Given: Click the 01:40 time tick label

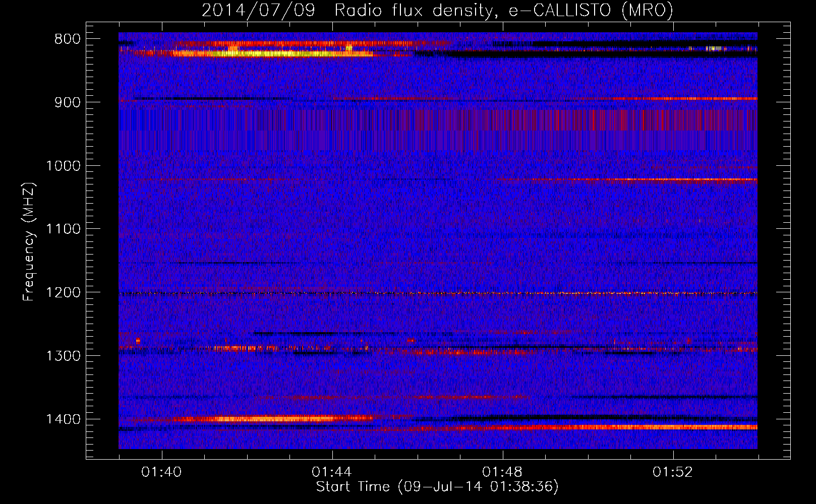Looking at the screenshot, I should click(161, 472).
